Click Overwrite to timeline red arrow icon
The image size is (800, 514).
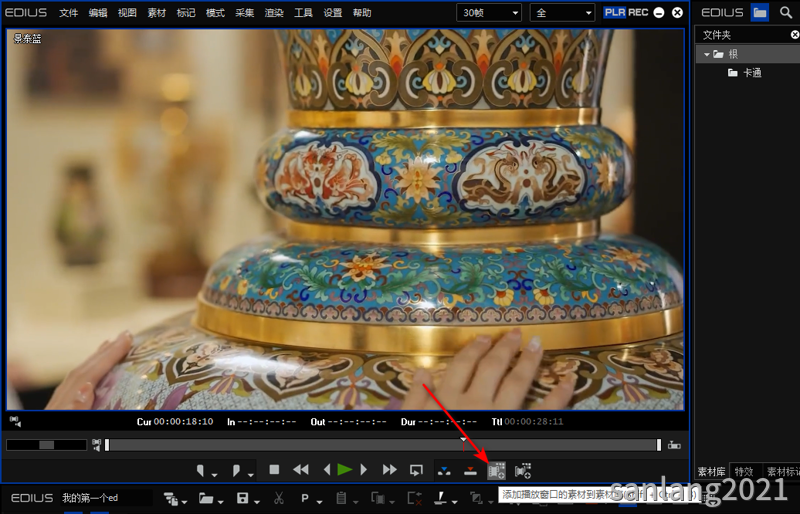(470, 470)
